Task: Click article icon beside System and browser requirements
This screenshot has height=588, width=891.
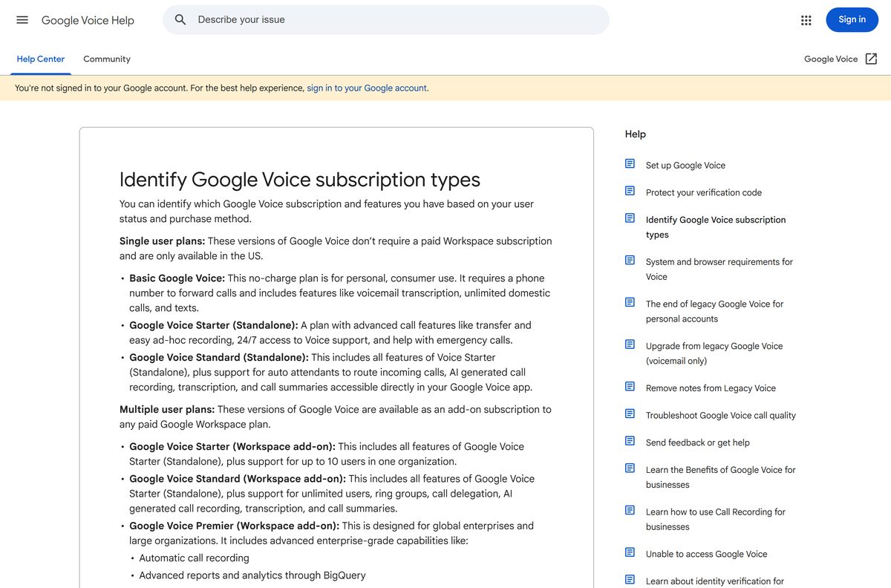Action: (x=630, y=261)
